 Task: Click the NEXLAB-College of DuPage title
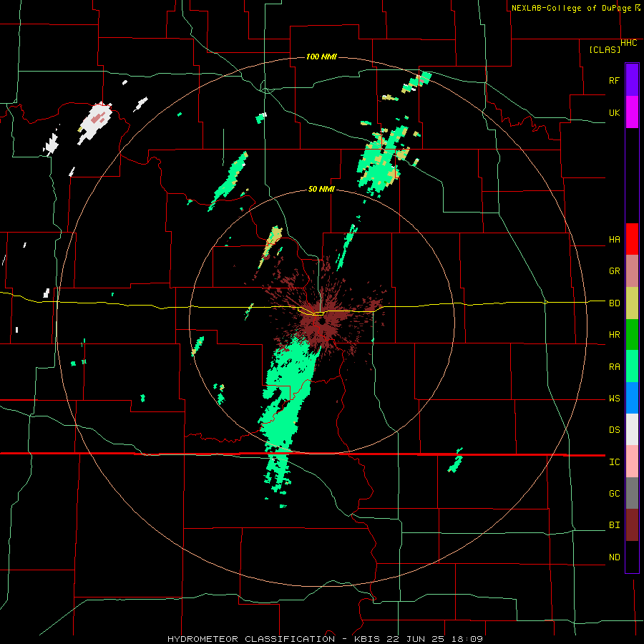click(x=571, y=8)
